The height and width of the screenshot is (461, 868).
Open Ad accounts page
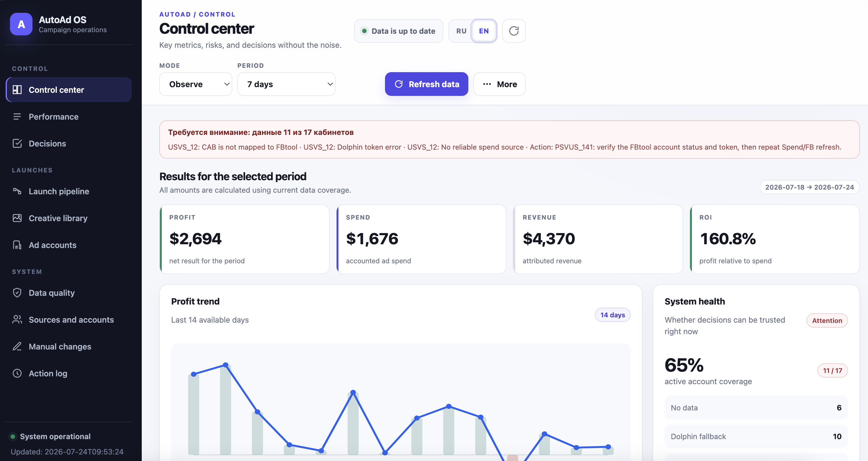(69, 245)
